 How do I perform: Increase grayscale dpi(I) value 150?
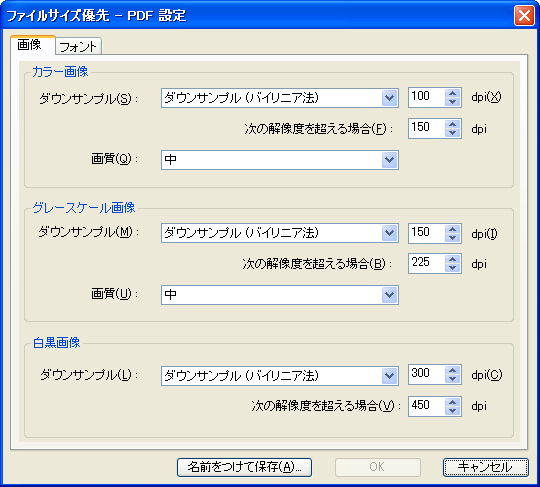[x=453, y=229]
